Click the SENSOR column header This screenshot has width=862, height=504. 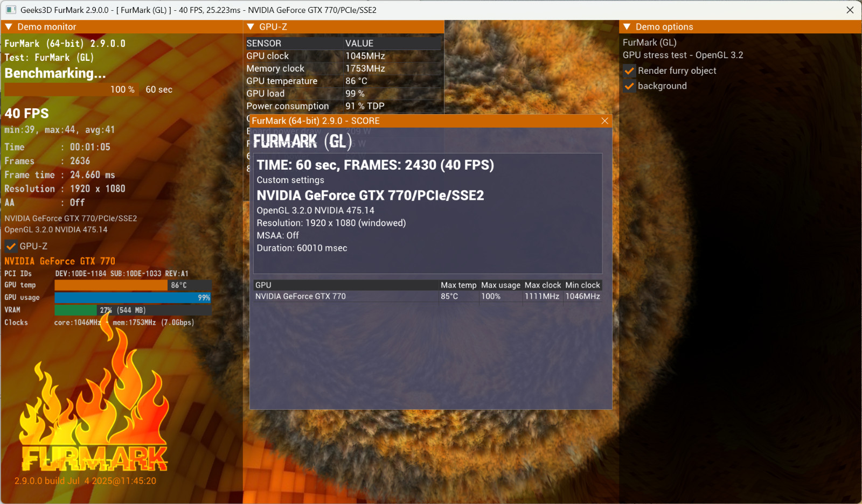264,43
